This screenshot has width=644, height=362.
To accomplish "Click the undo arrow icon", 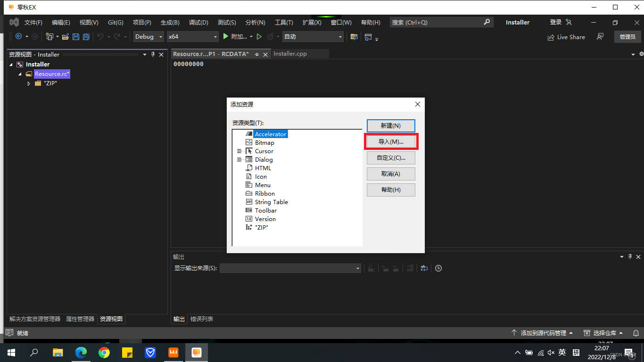I will (x=100, y=36).
